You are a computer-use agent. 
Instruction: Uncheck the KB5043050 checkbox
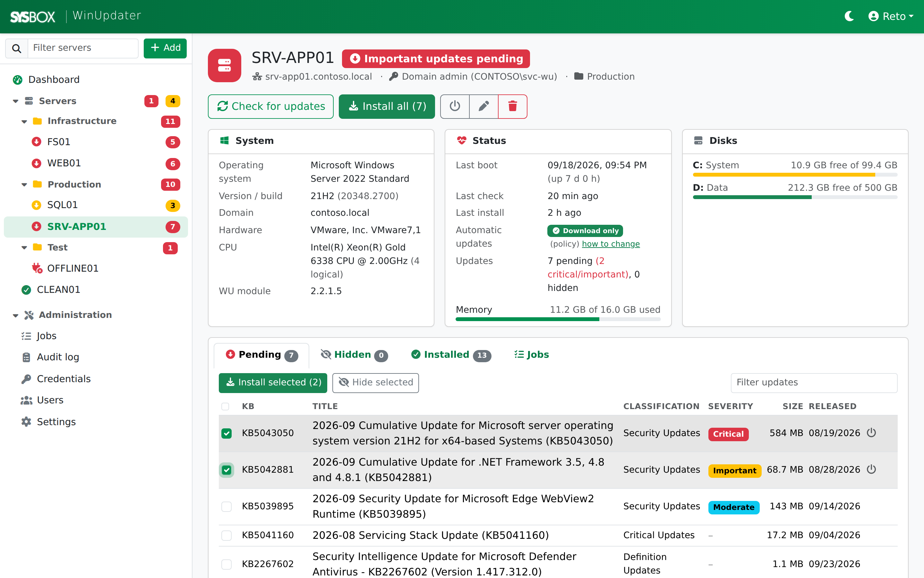(227, 433)
